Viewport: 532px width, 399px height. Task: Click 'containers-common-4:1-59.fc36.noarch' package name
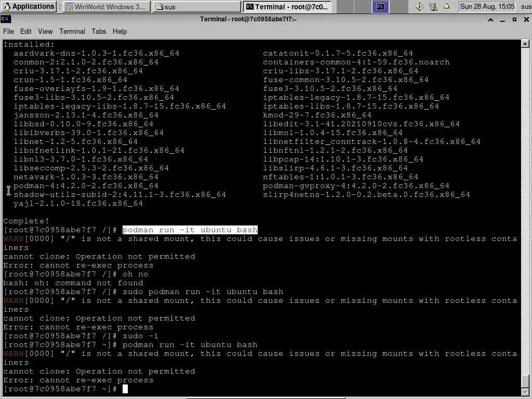[x=356, y=62]
